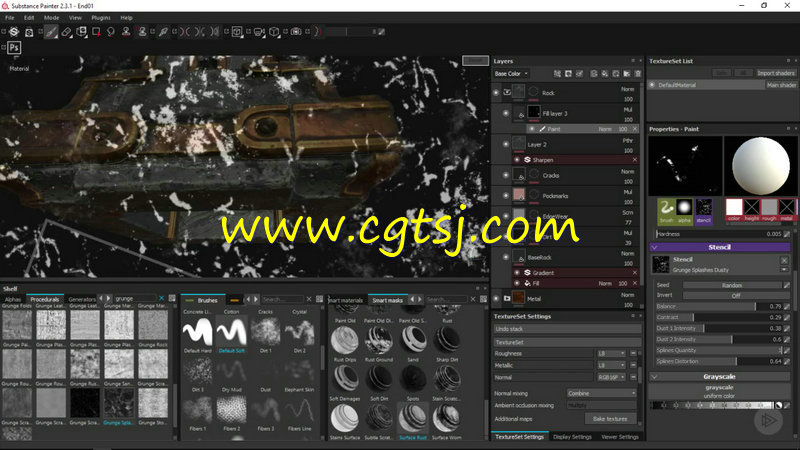Click the color channel white swatch
The height and width of the screenshot is (450, 800).
[734, 207]
